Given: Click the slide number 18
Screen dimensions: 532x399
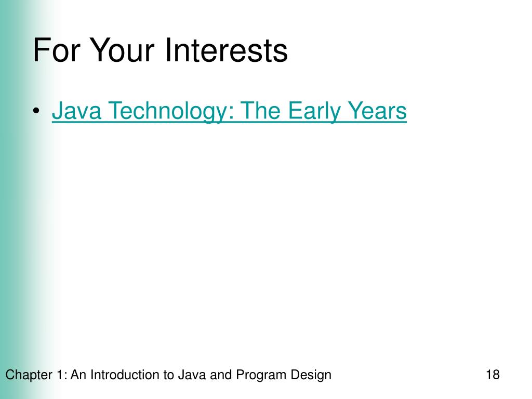Looking at the screenshot, I should point(493,375).
